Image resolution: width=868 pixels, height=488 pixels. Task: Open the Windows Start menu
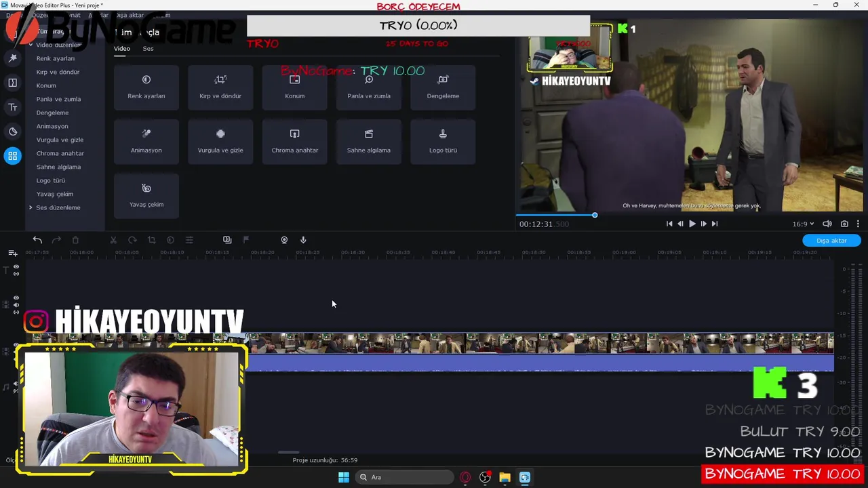pyautogui.click(x=344, y=477)
